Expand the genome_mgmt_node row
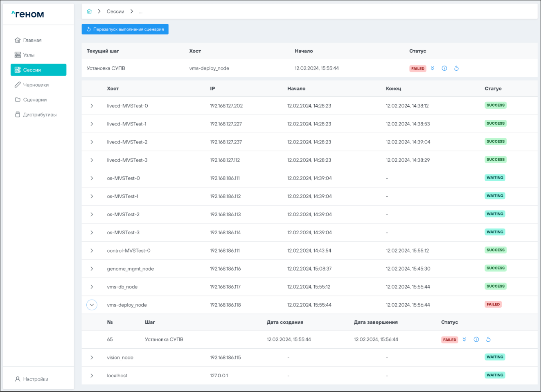 point(92,269)
